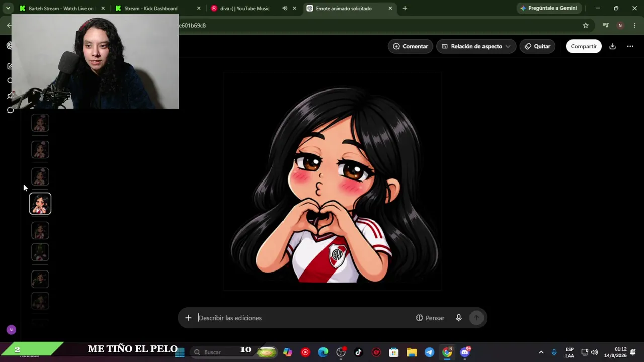
Task: Click the Compartir button
Action: [584, 46]
